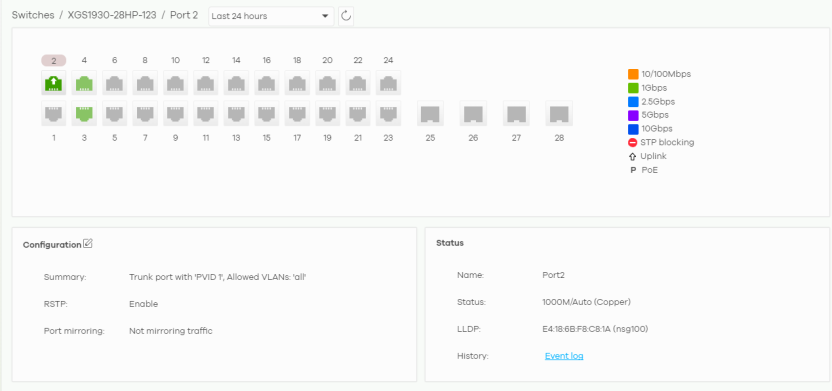
Task: Click the 2.5Gbps blue legend swatch
Action: point(632,101)
